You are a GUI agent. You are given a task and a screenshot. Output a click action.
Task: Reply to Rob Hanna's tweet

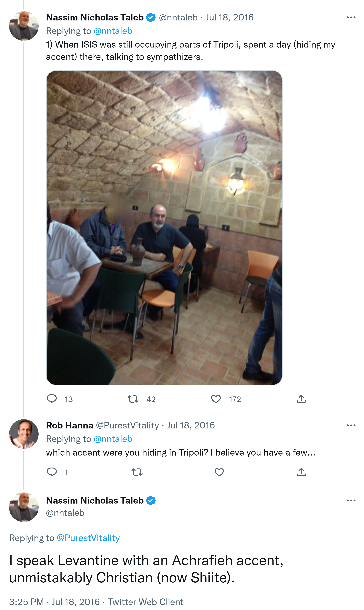[52, 472]
